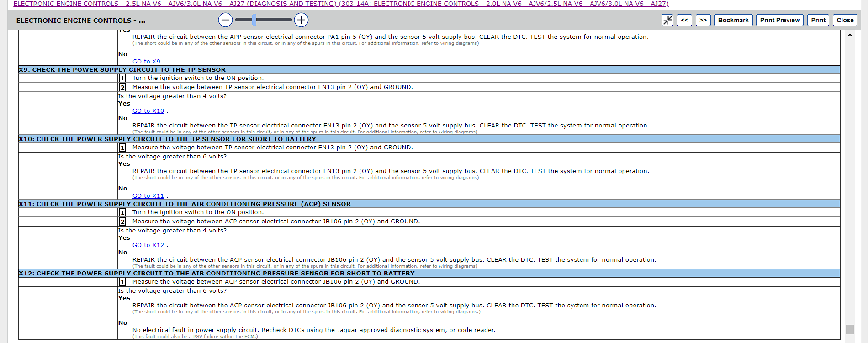Click the collapse view arrows icon
This screenshot has width=868, height=343.
[x=667, y=20]
